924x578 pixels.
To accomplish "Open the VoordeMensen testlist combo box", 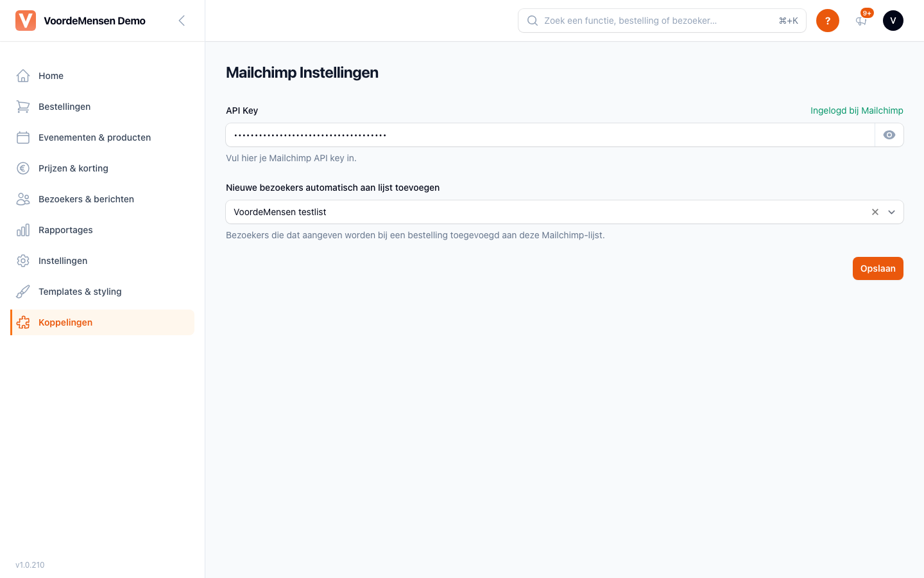I will click(x=565, y=212).
